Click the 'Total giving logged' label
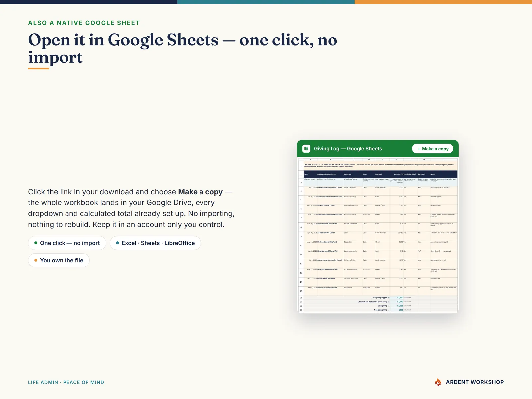The width and height of the screenshot is (532, 399). click(x=380, y=298)
